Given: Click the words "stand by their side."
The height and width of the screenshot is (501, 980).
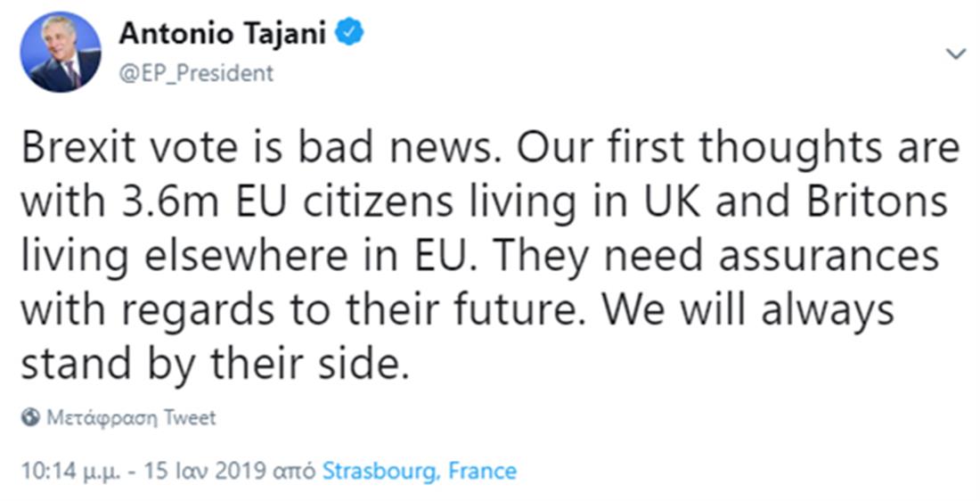Looking at the screenshot, I should coord(214,364).
